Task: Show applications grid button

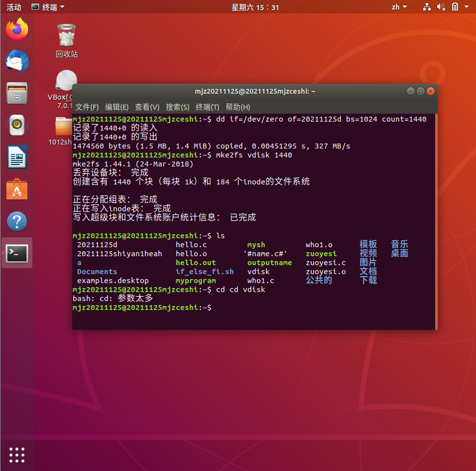Action: (x=17, y=455)
